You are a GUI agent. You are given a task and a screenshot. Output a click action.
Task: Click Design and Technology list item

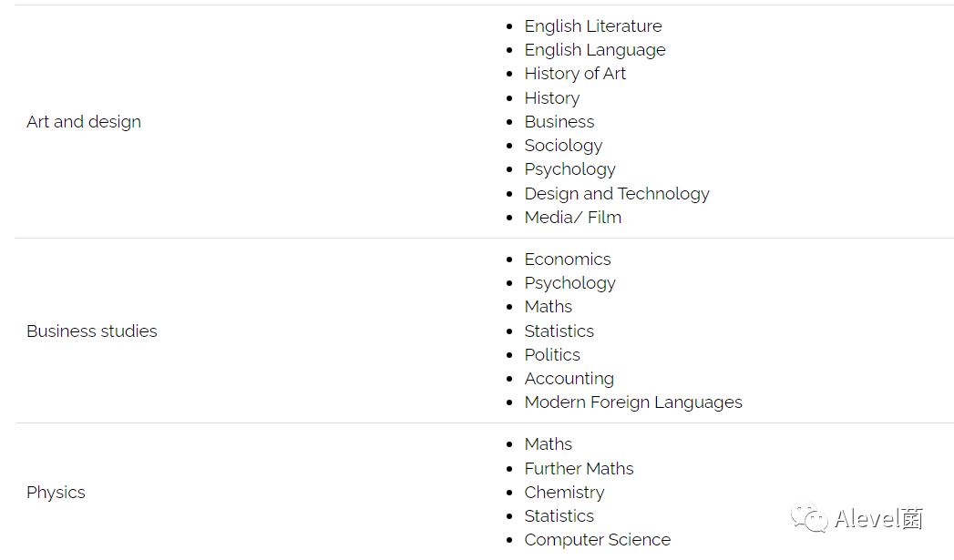[617, 193]
